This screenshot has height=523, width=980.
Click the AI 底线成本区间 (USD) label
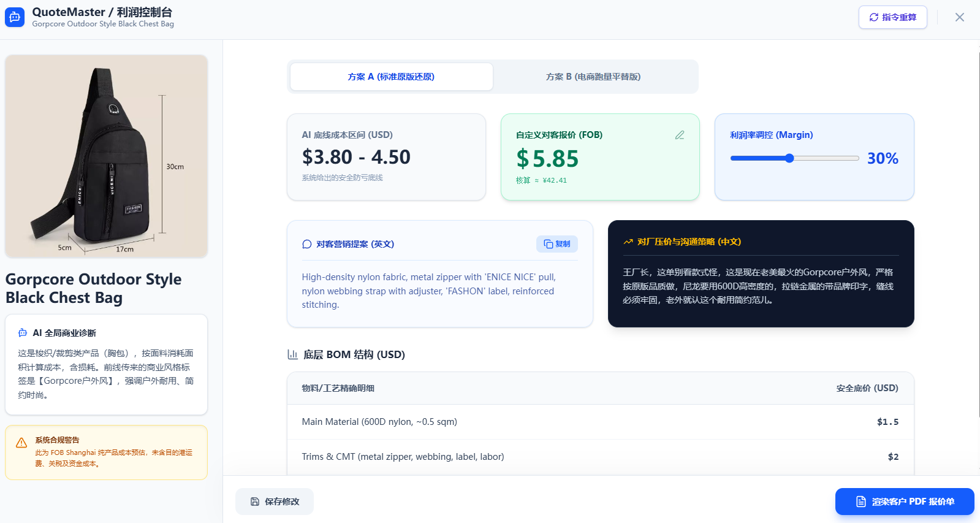click(347, 135)
